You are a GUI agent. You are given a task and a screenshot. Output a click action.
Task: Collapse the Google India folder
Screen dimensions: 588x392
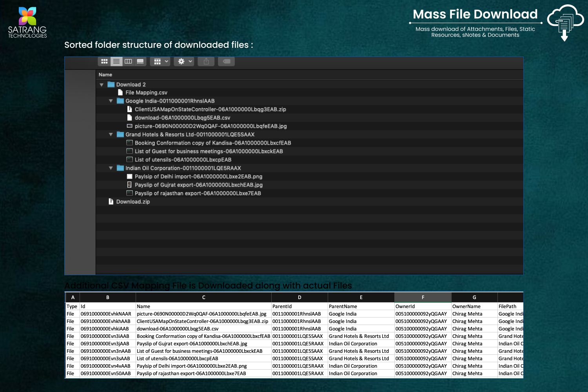(x=111, y=101)
